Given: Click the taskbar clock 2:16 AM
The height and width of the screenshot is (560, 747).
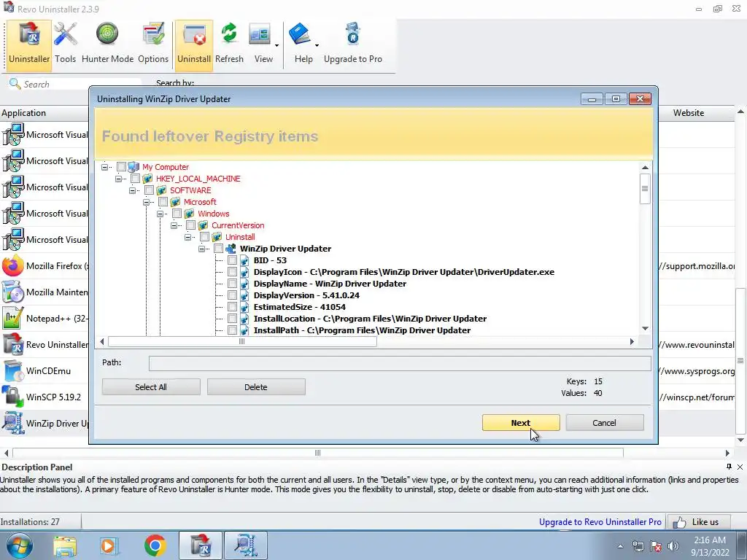Looking at the screenshot, I should tap(710, 540).
